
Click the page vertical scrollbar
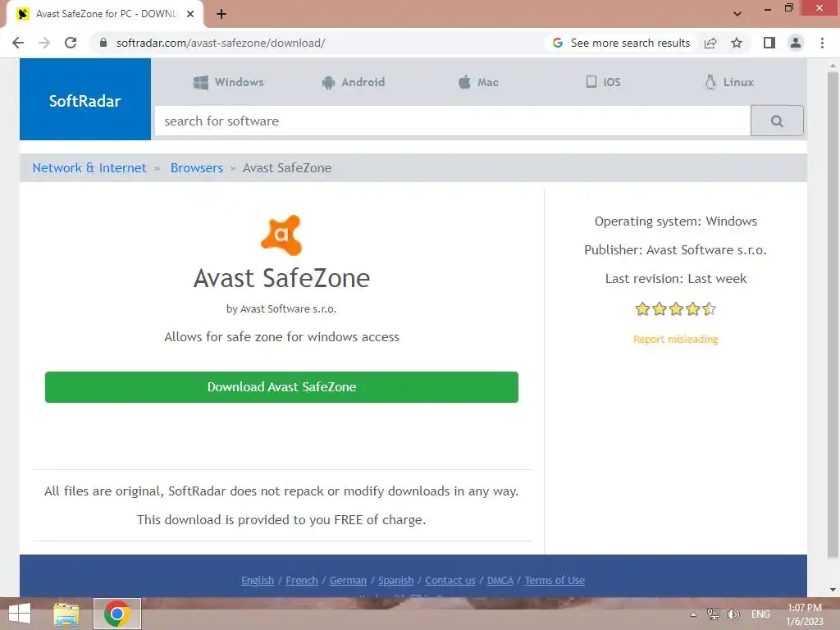833,316
